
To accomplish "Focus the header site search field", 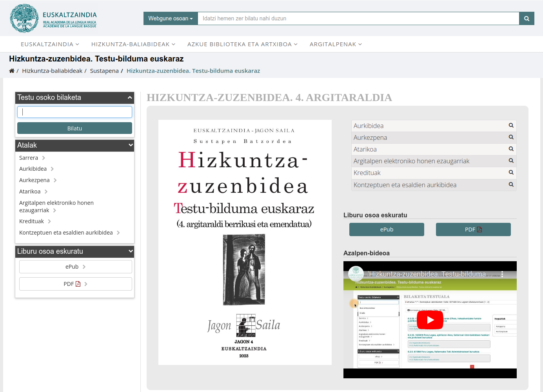I will (x=358, y=18).
